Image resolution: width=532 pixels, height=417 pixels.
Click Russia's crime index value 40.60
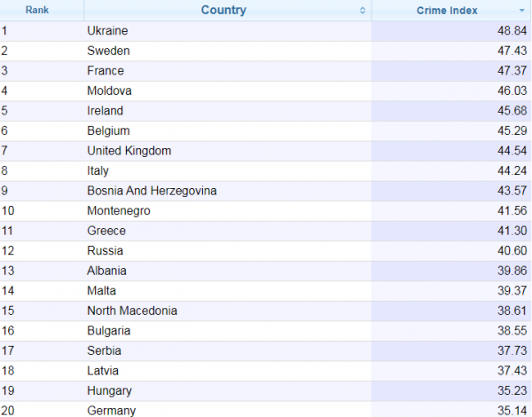tap(512, 251)
